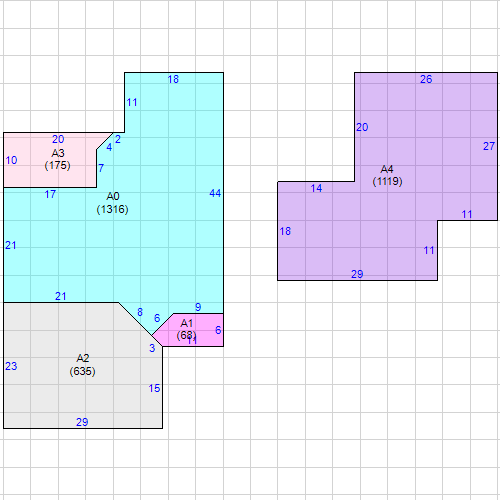Select the 26 dimension on A4
This screenshot has height=500, width=500.
point(426,79)
